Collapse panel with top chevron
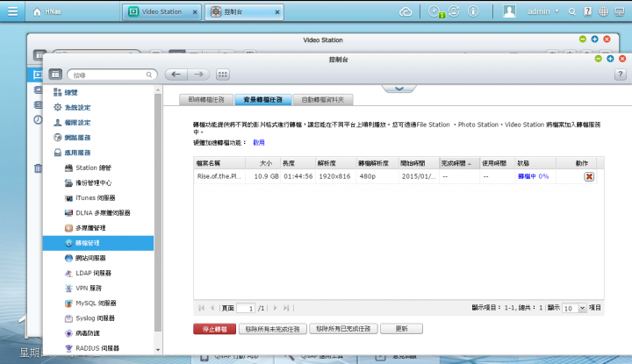 pos(399,89)
